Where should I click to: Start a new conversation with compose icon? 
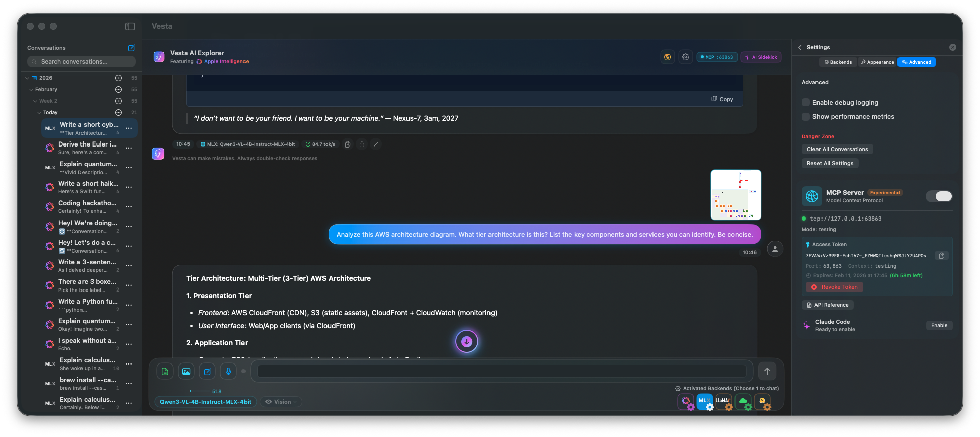click(x=131, y=48)
